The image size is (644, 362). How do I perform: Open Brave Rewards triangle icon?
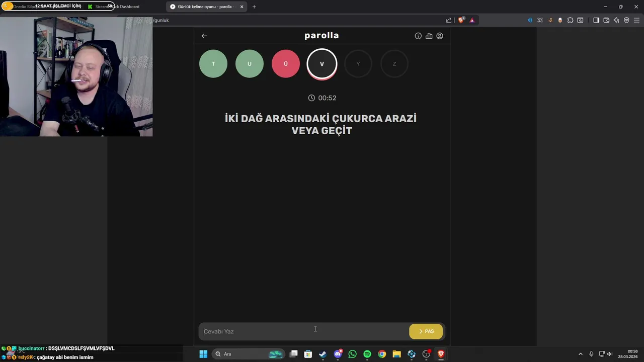tap(472, 20)
